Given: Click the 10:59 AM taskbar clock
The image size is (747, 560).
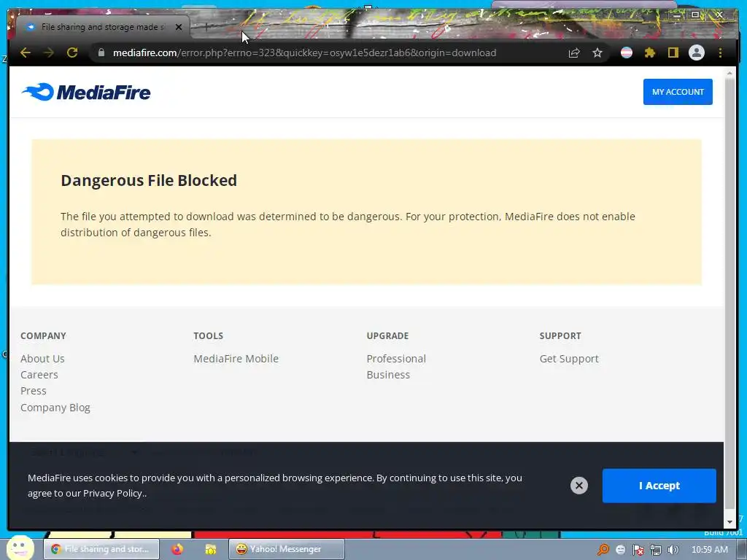Looking at the screenshot, I should click(709, 550).
